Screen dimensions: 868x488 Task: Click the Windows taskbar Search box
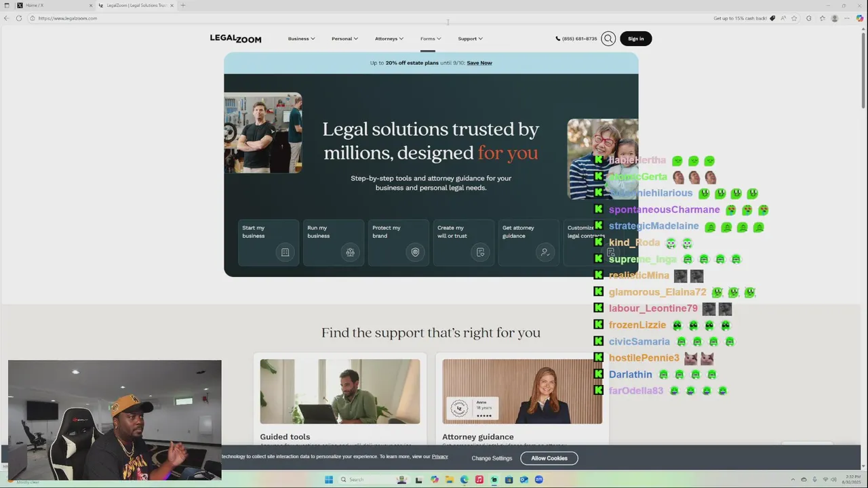366,480
